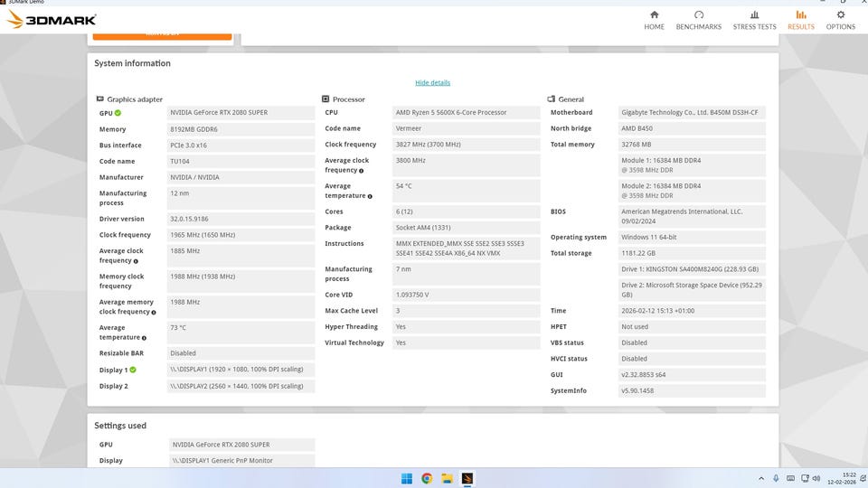Select DISPLAY1 1920 × 1080 value
This screenshot has height=488, width=868.
tap(241, 370)
